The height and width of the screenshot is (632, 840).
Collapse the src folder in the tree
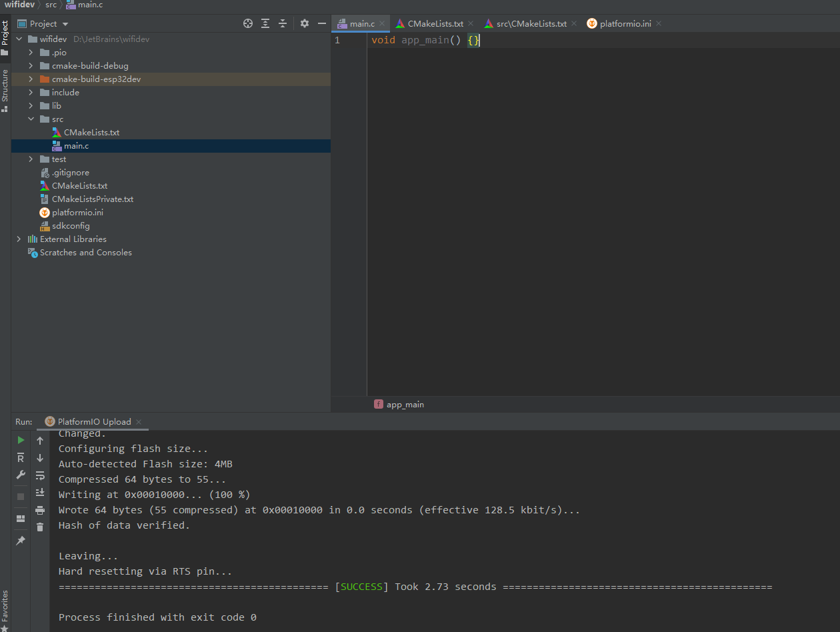tap(31, 119)
